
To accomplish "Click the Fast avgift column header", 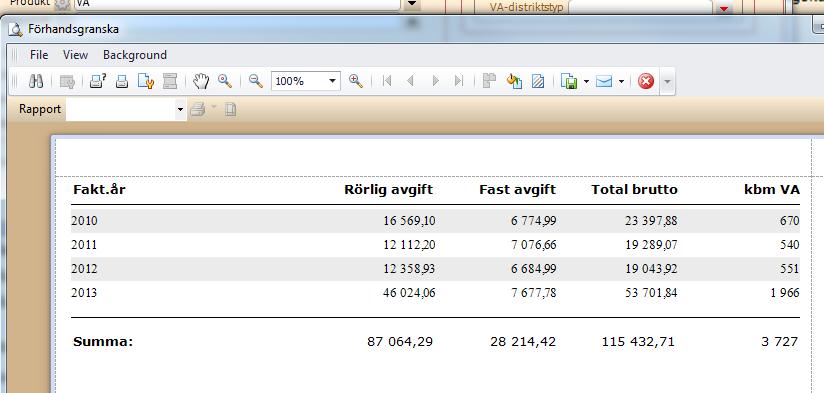I will tap(517, 190).
